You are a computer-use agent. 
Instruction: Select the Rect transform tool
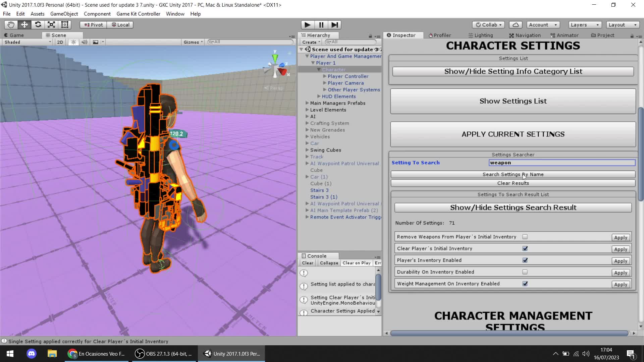click(x=65, y=25)
